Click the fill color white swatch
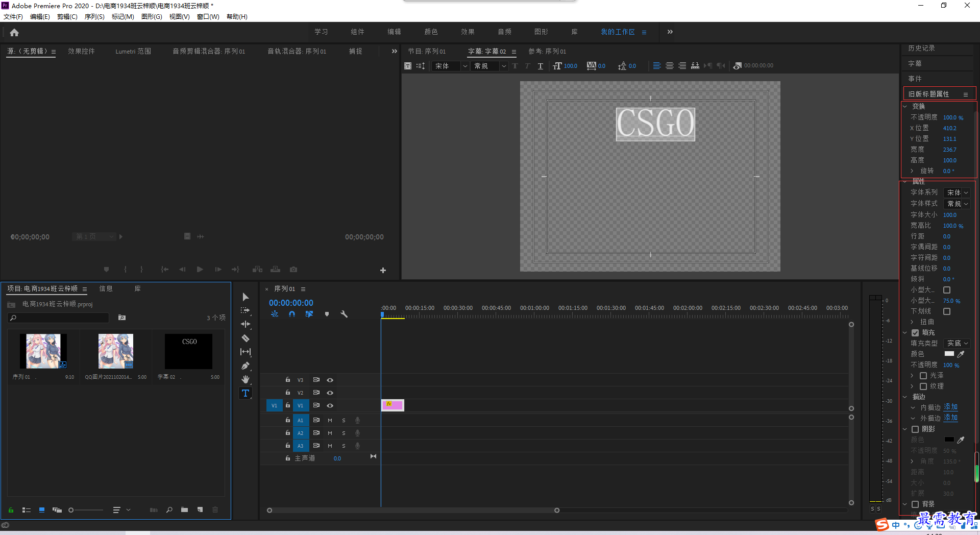 click(x=949, y=354)
